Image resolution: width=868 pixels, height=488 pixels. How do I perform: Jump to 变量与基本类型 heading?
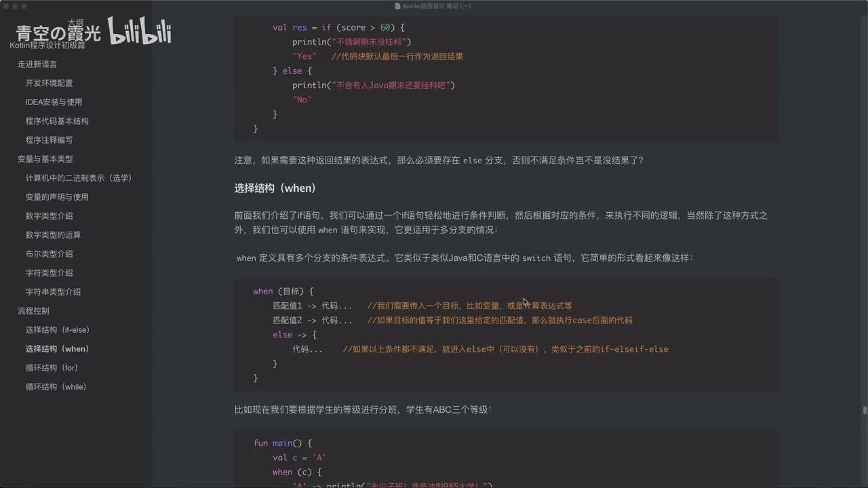45,159
